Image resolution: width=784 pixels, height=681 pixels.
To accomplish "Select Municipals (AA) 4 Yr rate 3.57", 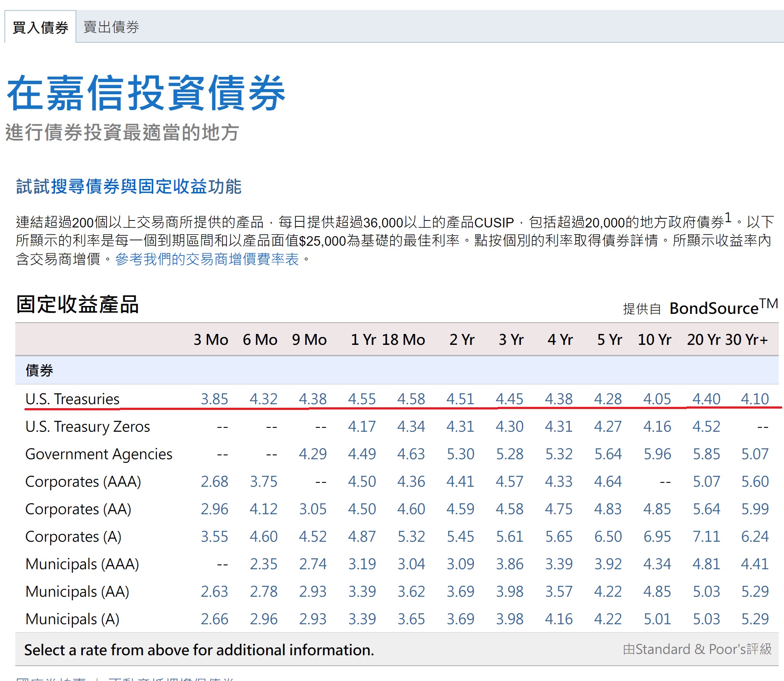I will (559, 592).
